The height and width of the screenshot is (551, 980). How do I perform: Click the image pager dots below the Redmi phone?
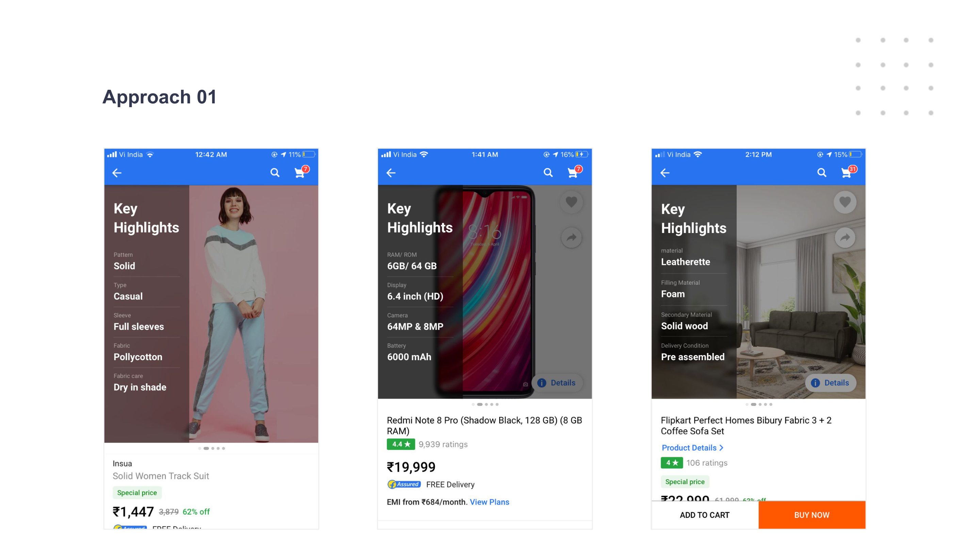485,404
